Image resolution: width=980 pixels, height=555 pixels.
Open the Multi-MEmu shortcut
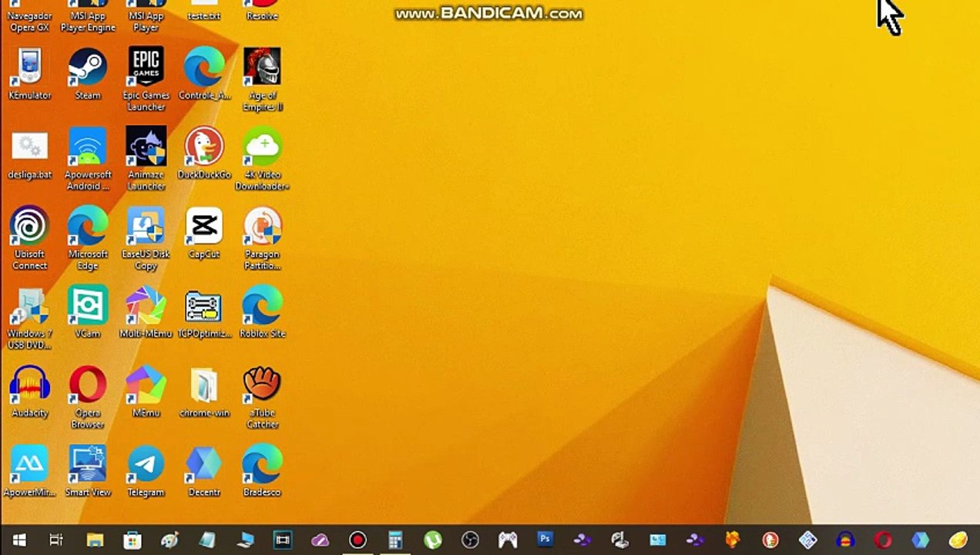pos(146,313)
